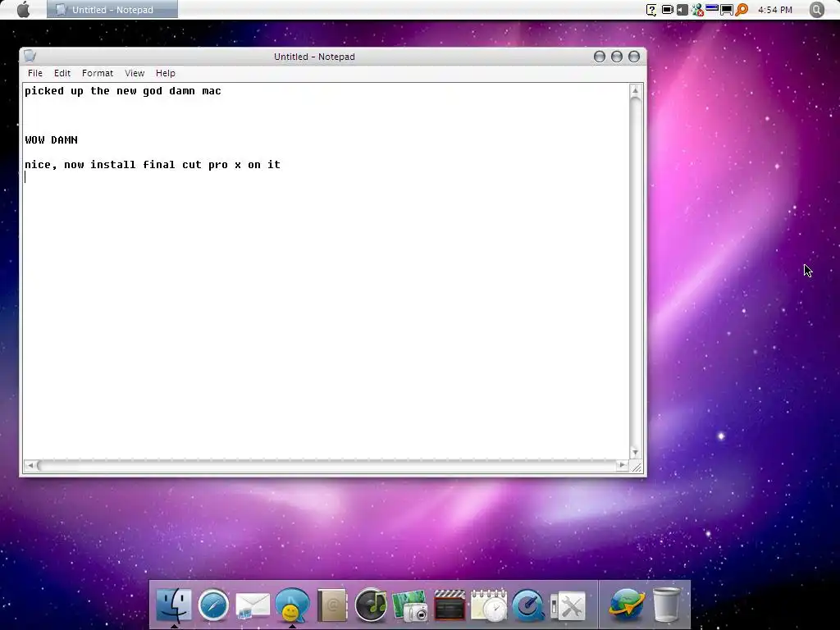Open the Help menu in Notepad
This screenshot has height=630, width=840.
tap(166, 73)
